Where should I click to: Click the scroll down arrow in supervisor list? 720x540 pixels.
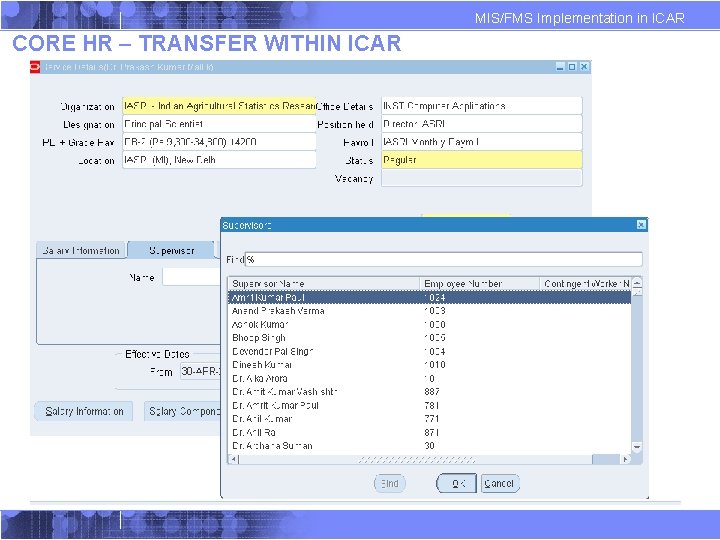[637, 446]
